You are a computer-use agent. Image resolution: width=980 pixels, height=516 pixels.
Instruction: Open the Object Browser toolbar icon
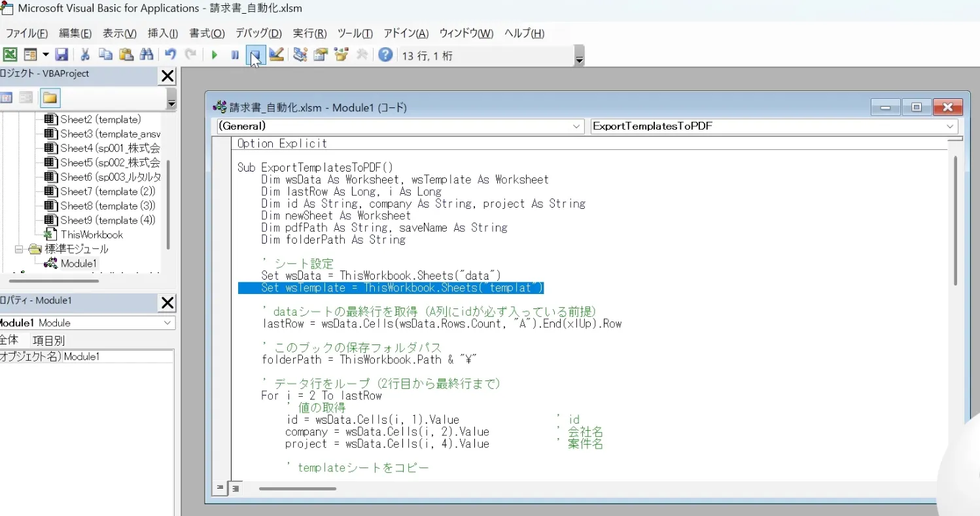click(x=341, y=55)
